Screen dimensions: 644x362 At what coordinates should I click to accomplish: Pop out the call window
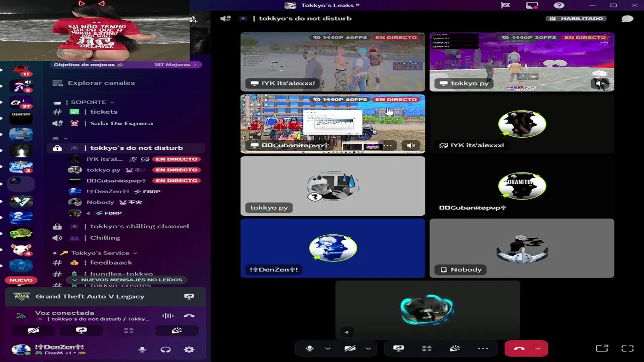(x=602, y=348)
